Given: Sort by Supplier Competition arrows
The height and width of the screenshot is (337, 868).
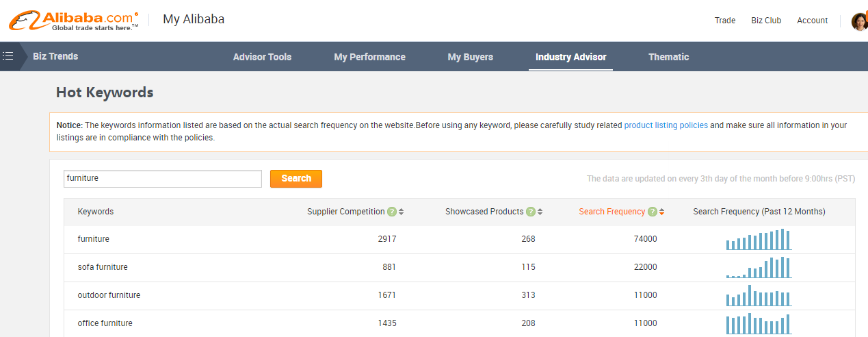Looking at the screenshot, I should tap(402, 212).
